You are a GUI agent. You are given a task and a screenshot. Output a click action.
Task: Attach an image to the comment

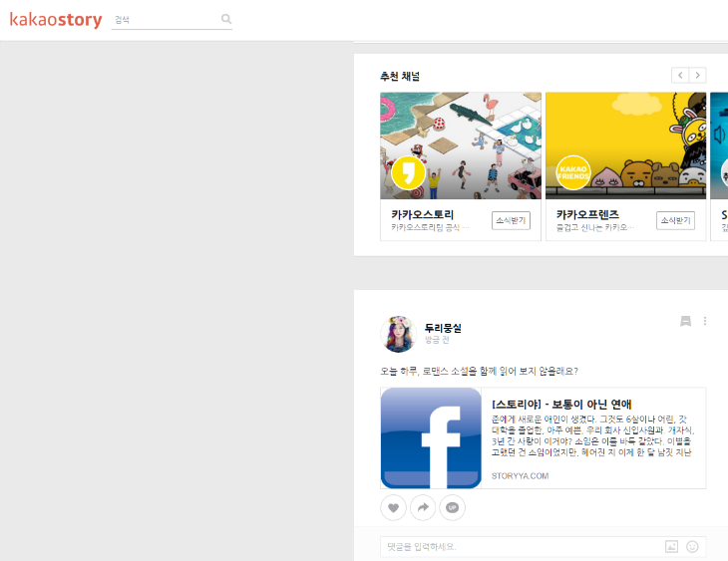click(671, 547)
